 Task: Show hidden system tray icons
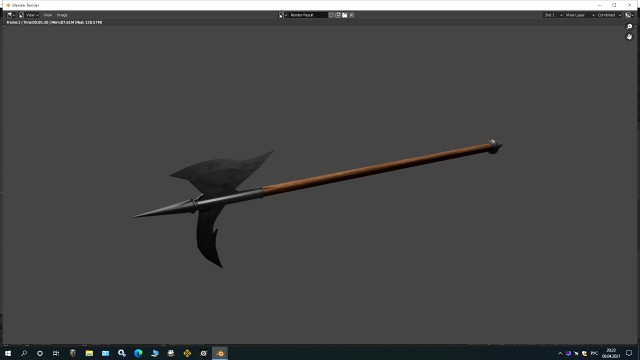pos(560,353)
